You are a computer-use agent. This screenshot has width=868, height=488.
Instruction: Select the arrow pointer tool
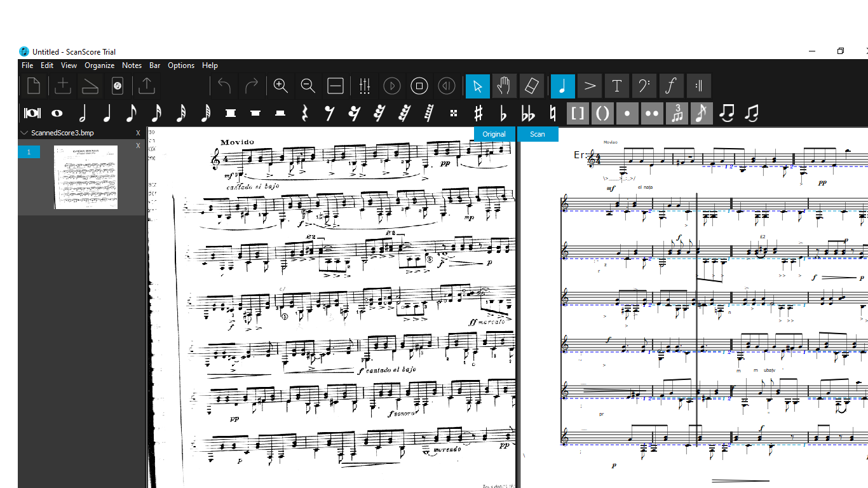point(478,86)
